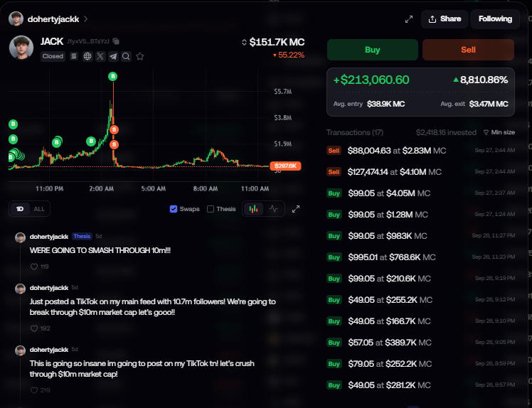
Task: Open the Buy $49.05 at $166.7K transaction
Action: point(421,321)
